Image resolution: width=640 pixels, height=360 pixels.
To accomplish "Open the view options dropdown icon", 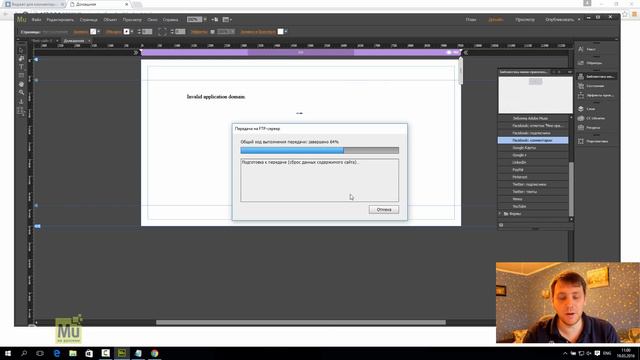I will point(227,19).
